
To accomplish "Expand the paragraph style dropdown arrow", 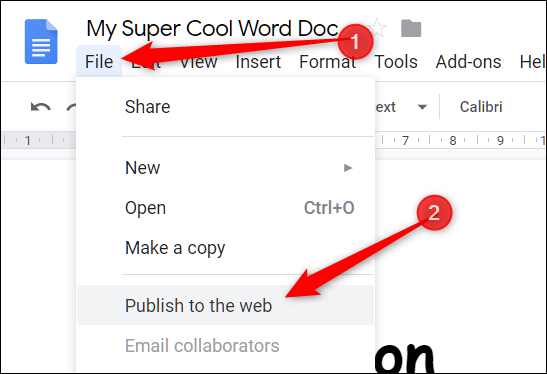I will point(422,107).
